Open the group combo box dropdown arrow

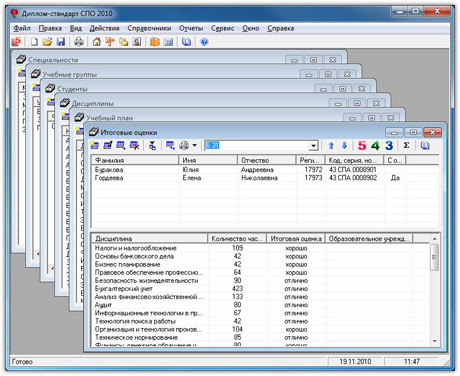pos(313,146)
